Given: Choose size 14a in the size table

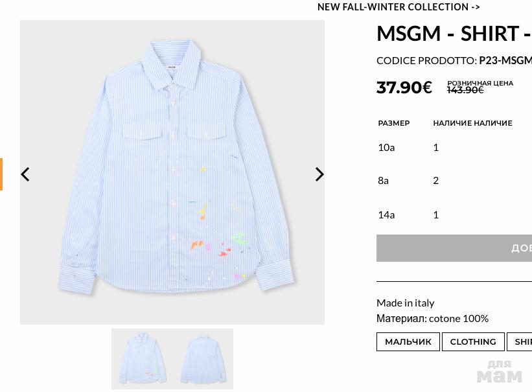Looking at the screenshot, I should 386,214.
